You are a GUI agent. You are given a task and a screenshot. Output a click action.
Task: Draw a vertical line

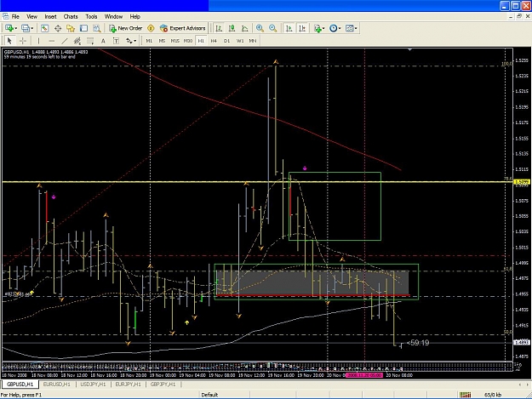pos(38,41)
